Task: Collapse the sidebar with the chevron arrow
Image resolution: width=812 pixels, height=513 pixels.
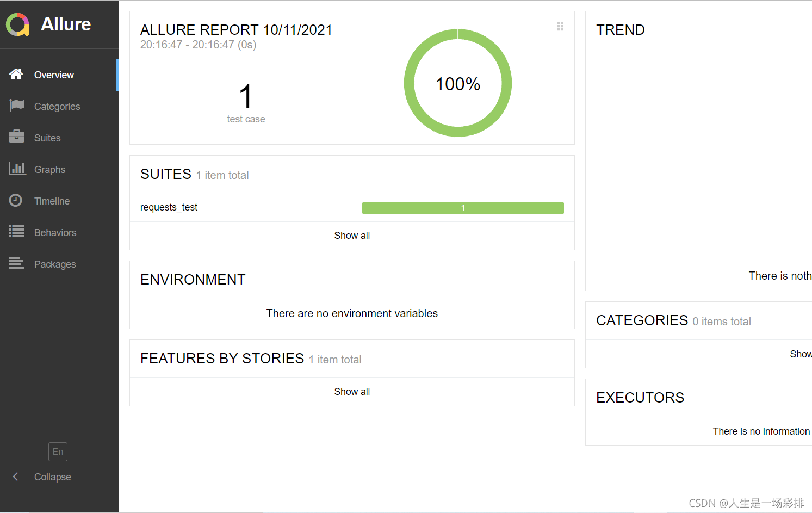Action: pyautogui.click(x=16, y=477)
